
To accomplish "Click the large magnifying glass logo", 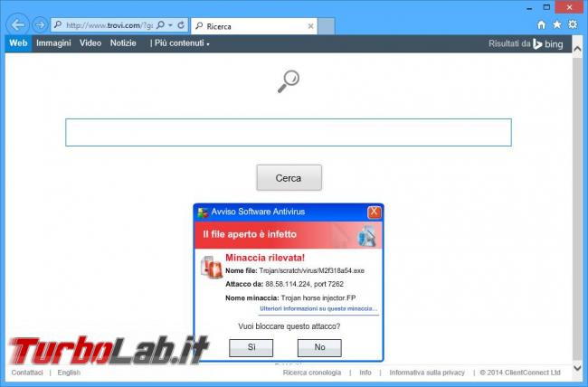I will (289, 81).
